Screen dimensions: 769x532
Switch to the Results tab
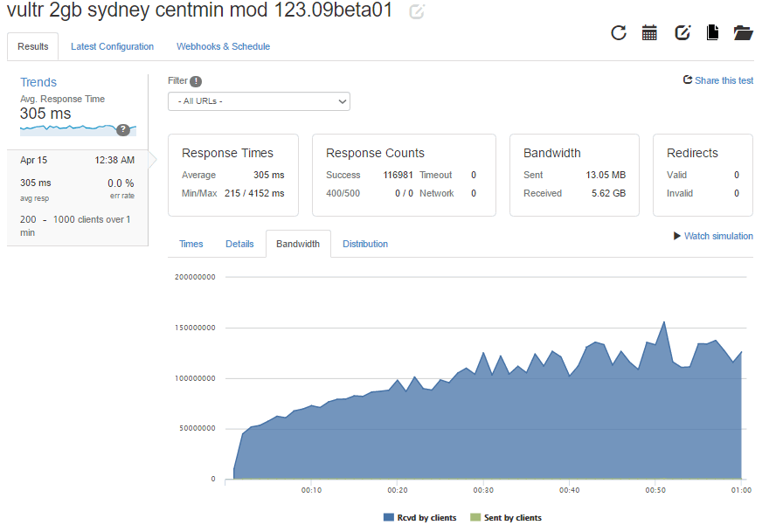click(x=33, y=46)
